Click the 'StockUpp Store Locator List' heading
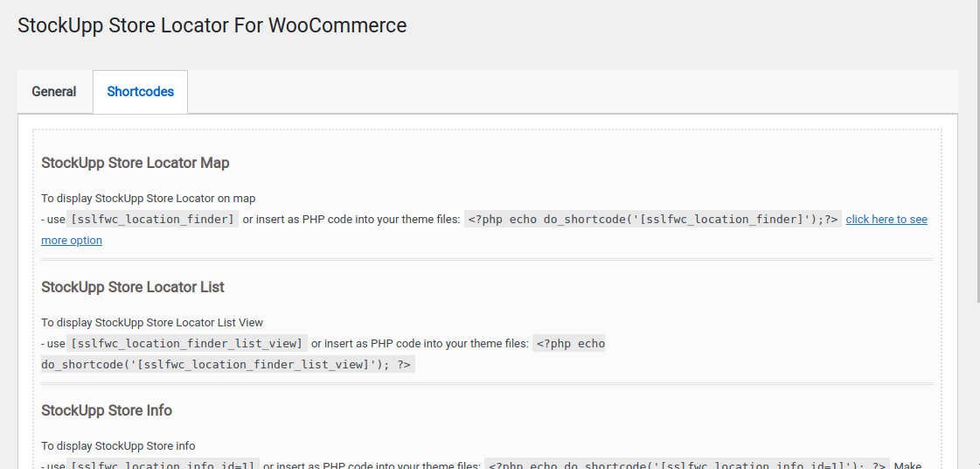The image size is (980, 469). click(x=133, y=287)
